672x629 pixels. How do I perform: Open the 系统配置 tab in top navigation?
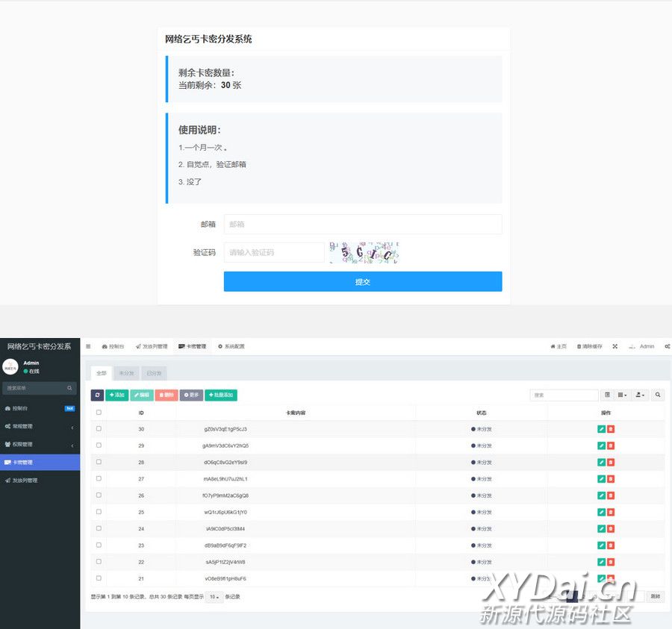[x=231, y=346]
